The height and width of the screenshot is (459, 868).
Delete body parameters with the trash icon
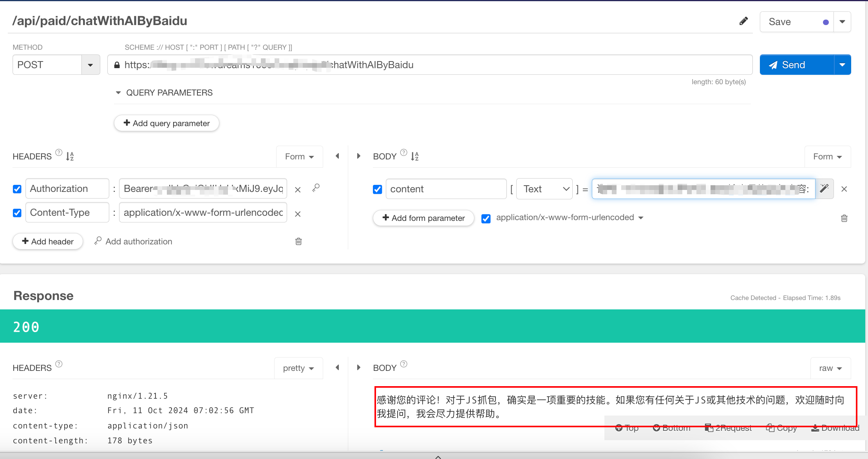coord(844,218)
